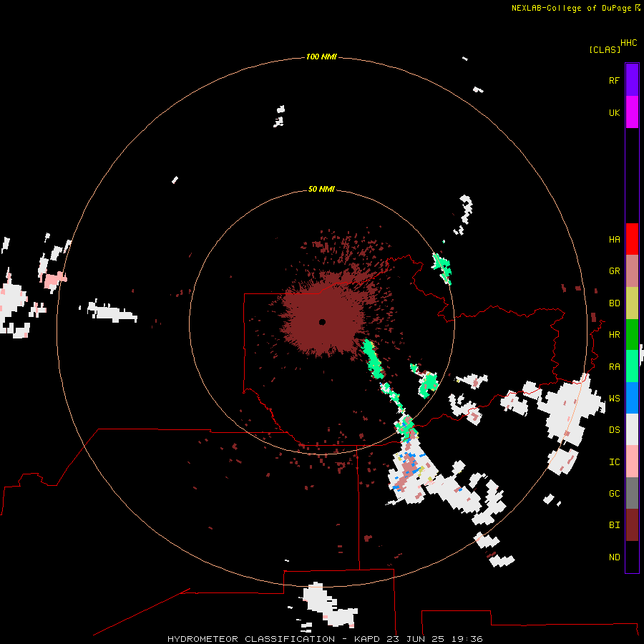Image resolution: width=644 pixels, height=644 pixels.
Task: Click the RA light green legend swatch
Action: point(632,366)
